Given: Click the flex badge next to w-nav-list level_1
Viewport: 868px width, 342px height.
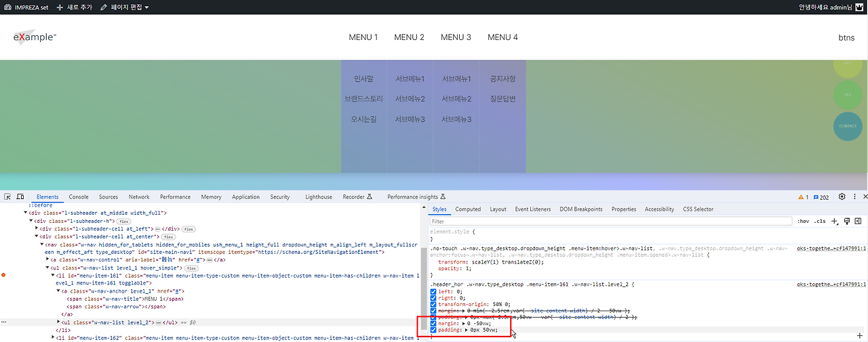Looking at the screenshot, I should [x=191, y=268].
